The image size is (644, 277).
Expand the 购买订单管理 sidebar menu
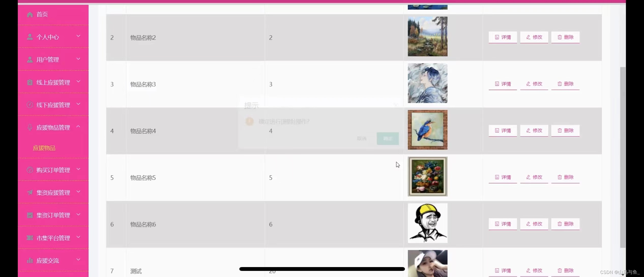click(53, 170)
